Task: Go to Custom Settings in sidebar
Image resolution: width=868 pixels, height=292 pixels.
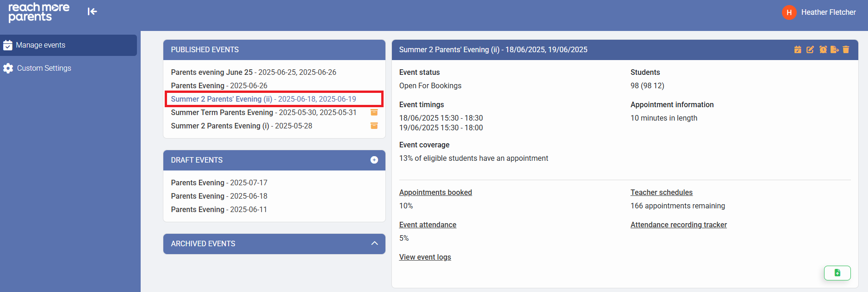Action: (x=44, y=68)
